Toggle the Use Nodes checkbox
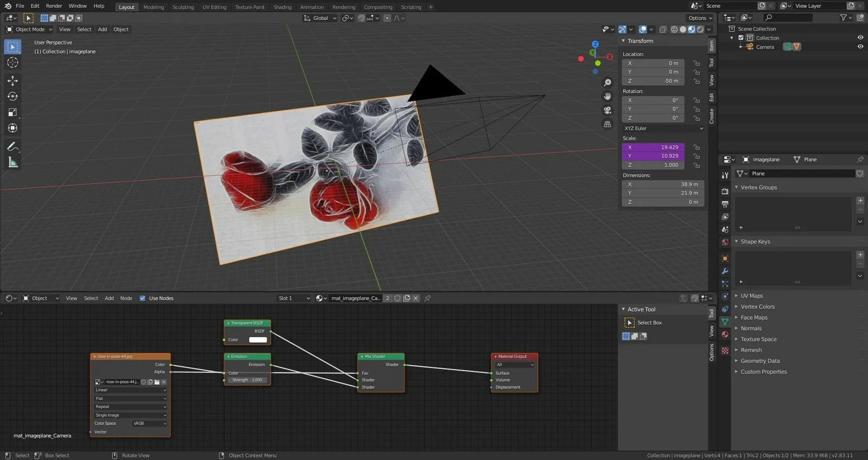868x460 pixels. pyautogui.click(x=143, y=298)
